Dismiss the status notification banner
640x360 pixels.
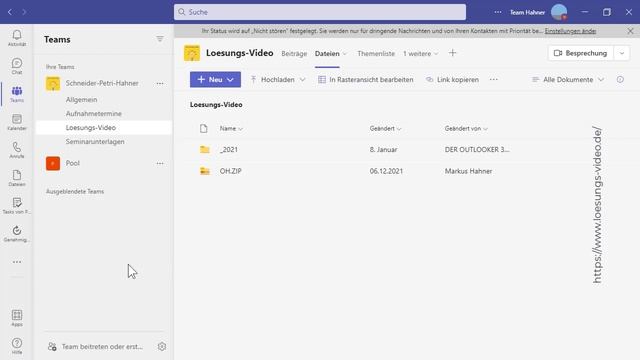pyautogui.click(x=630, y=31)
